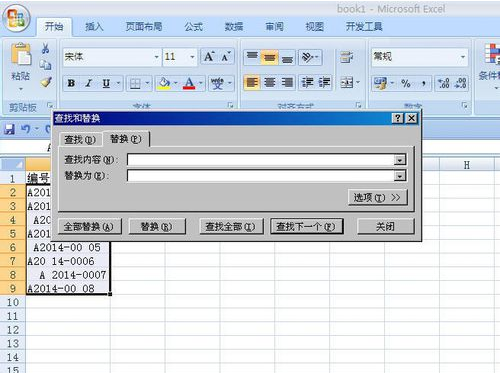Click the Office button logo
This screenshot has width=502, height=373.
(16, 18)
